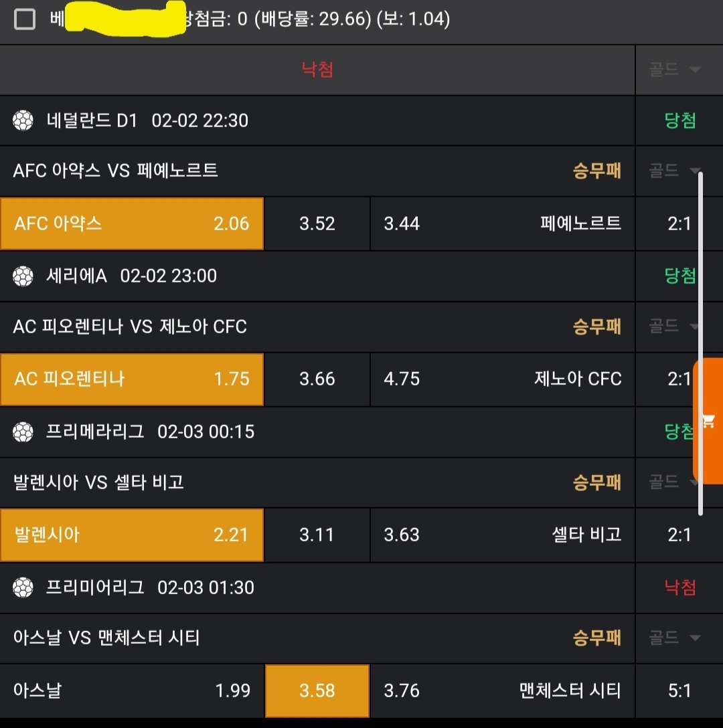Select AFC 아약스 win odds 2.06

point(132,223)
